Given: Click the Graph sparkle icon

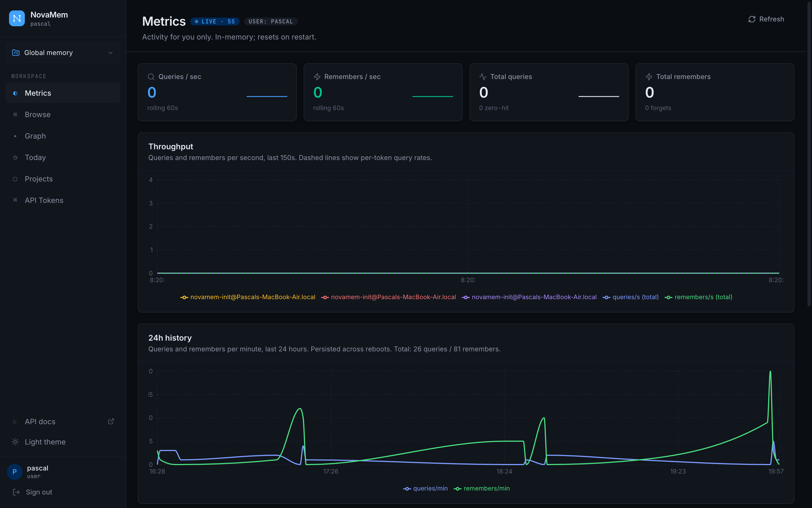Looking at the screenshot, I should tap(15, 136).
